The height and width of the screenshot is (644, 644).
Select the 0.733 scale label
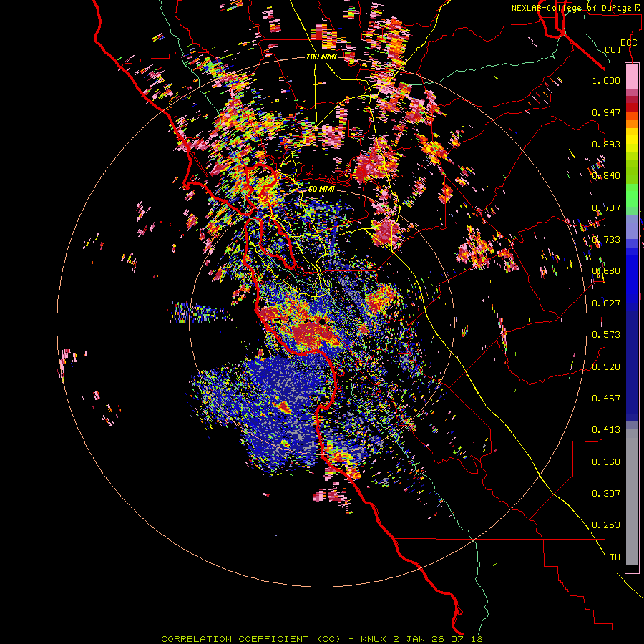606,240
